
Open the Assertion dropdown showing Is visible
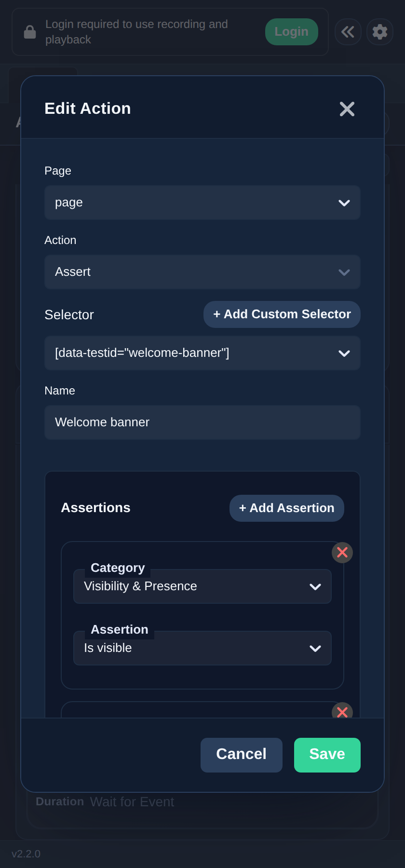[x=202, y=648]
